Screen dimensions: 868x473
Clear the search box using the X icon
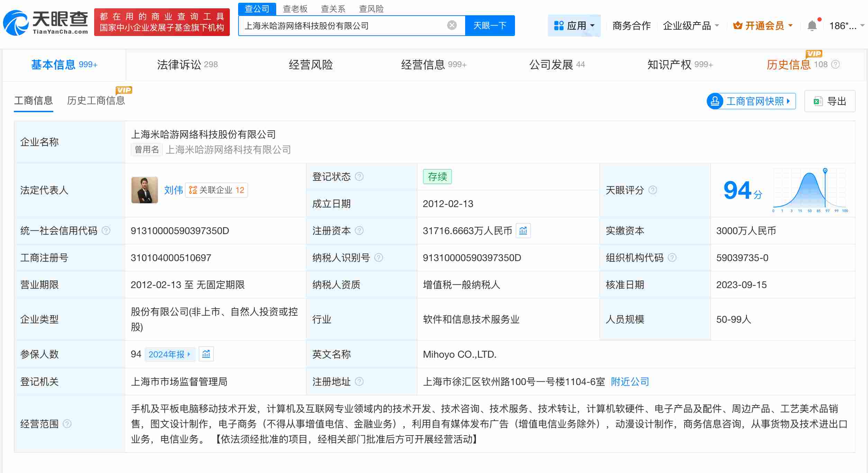coord(451,25)
